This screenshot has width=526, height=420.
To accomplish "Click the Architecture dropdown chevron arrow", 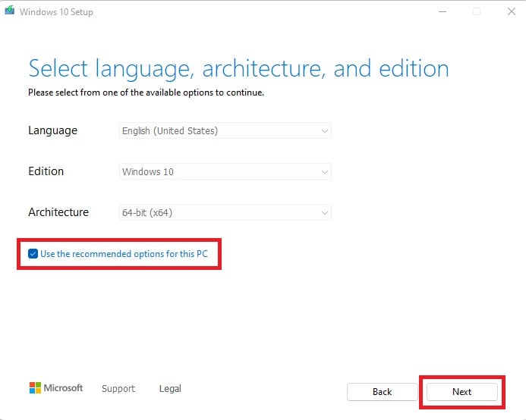I will tap(325, 213).
